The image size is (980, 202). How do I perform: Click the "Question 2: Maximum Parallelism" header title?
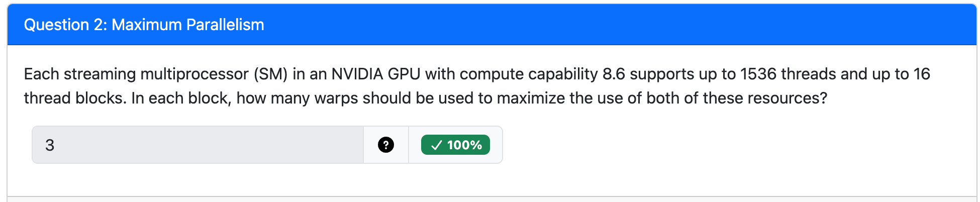(x=144, y=25)
